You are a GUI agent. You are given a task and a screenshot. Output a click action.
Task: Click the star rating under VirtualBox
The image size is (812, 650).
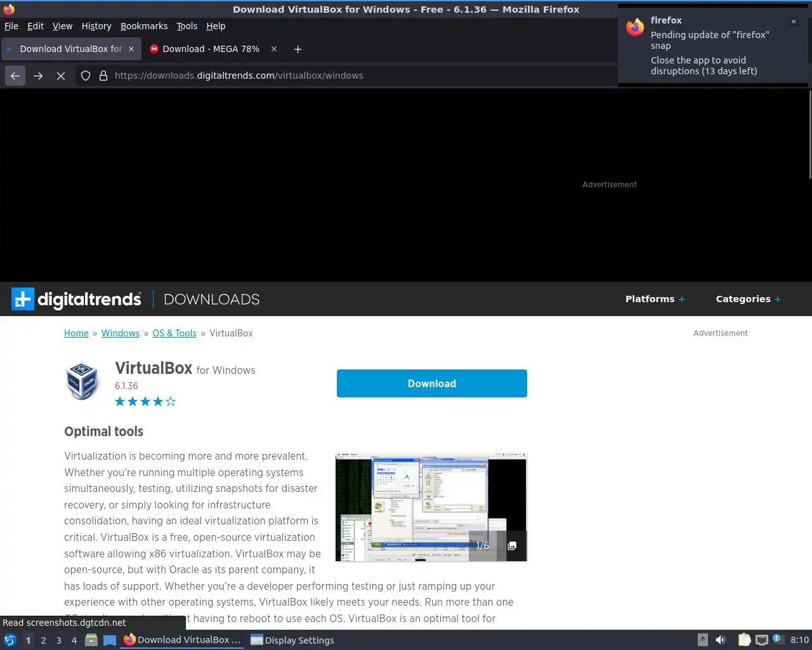145,401
